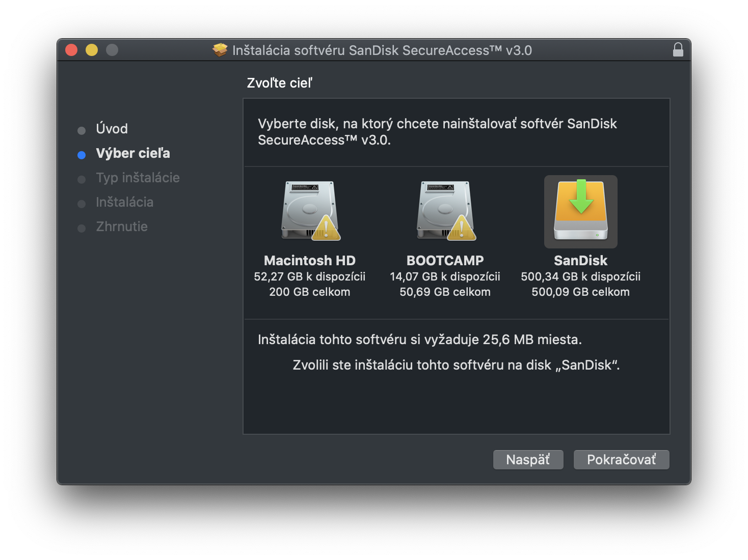The height and width of the screenshot is (560, 748).
Task: Click the Inštalácia step in sidebar
Action: [125, 202]
